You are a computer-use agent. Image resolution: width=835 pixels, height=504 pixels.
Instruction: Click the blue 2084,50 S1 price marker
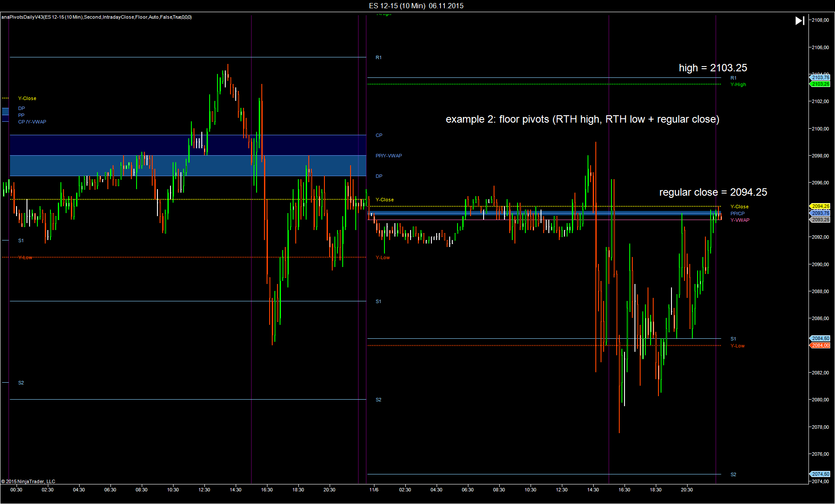tap(820, 339)
